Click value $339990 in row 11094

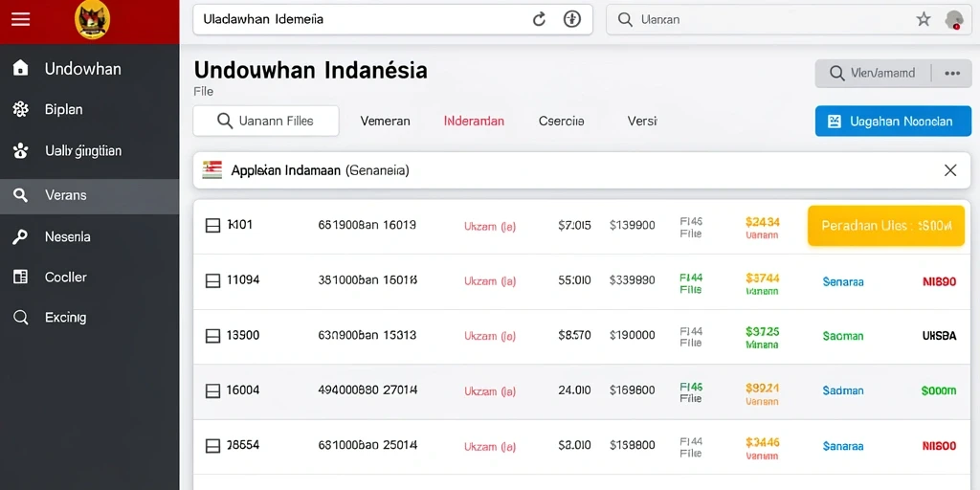click(632, 280)
